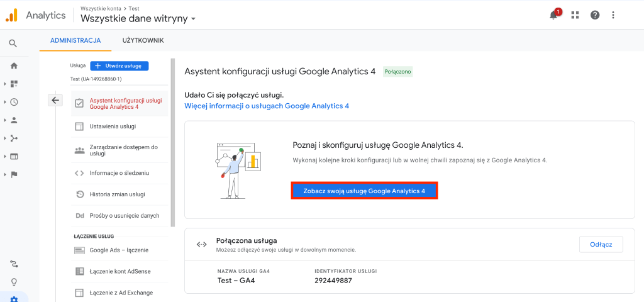Open Discover lightbulb icon in sidebar

14,282
